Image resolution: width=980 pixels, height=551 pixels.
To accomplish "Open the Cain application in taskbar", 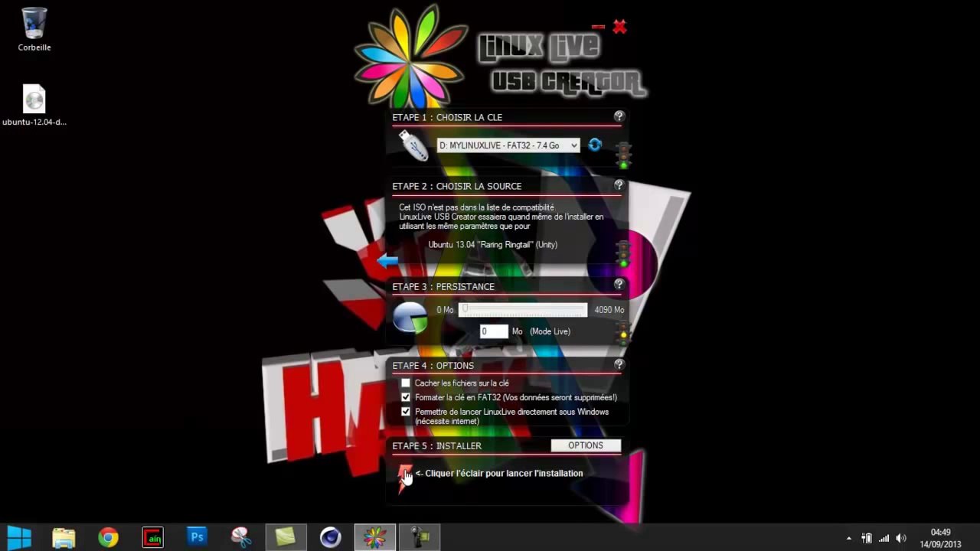I will [152, 537].
